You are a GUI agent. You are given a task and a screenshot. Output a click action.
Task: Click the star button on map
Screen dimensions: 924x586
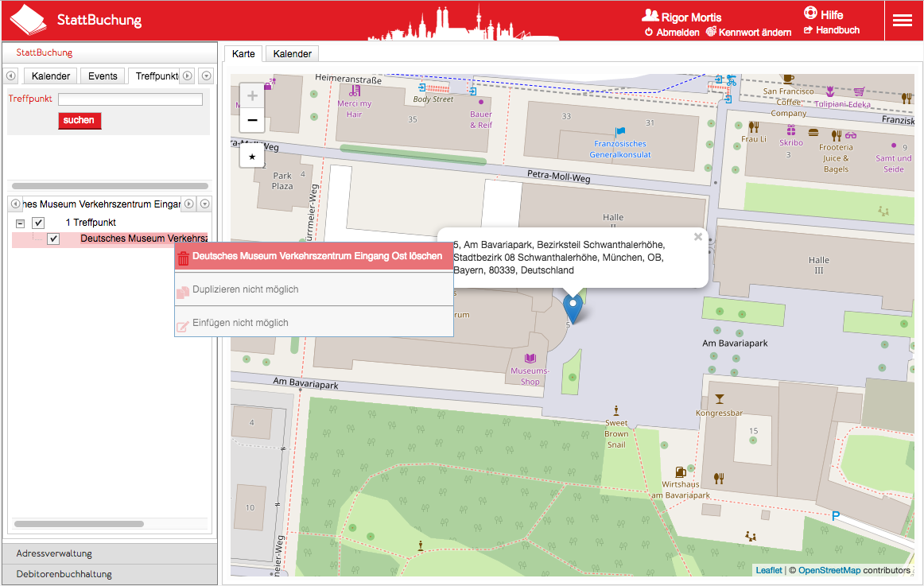click(x=252, y=157)
